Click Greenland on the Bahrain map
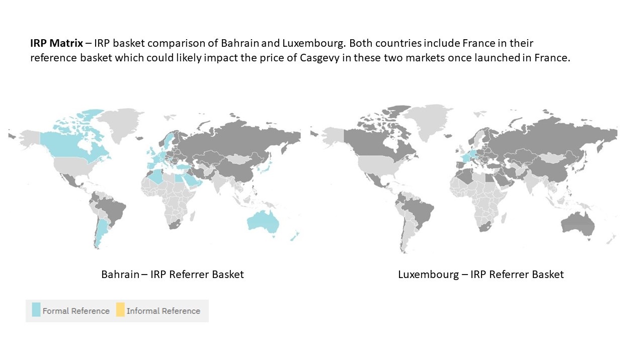The image size is (644, 362). tap(119, 122)
